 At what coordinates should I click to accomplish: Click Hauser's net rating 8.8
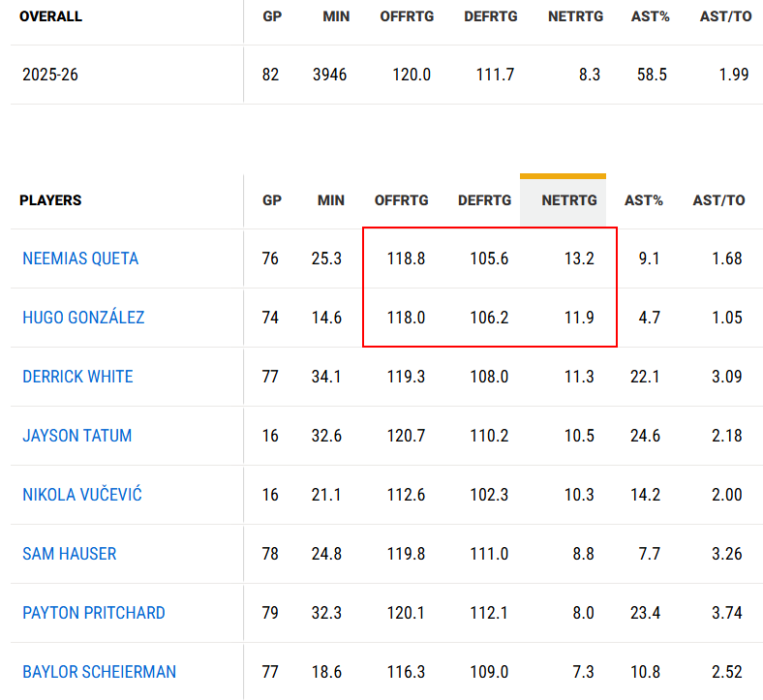[x=584, y=554]
